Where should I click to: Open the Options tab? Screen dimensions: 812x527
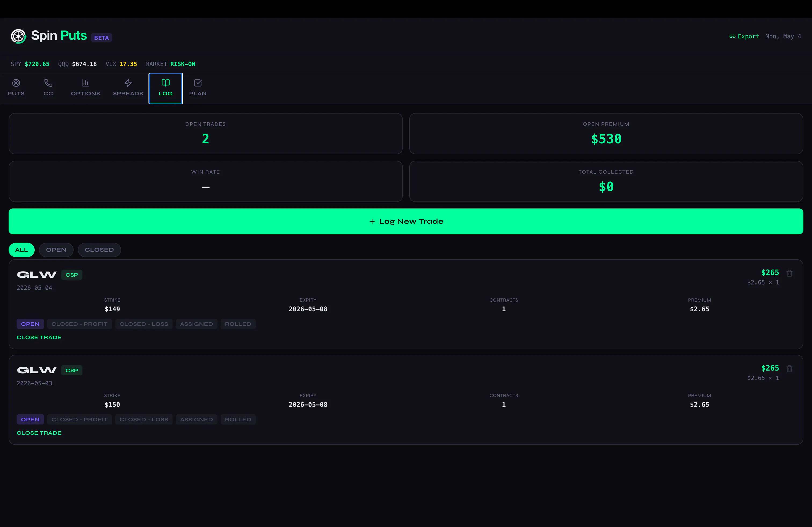click(x=85, y=88)
